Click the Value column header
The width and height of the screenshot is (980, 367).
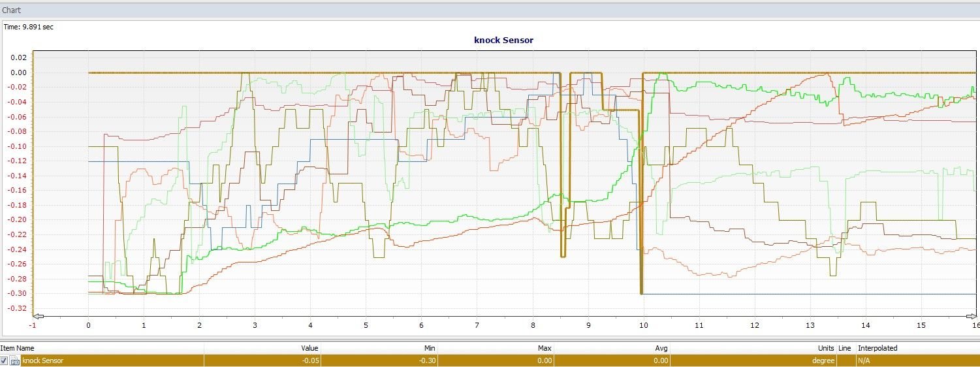tap(309, 348)
